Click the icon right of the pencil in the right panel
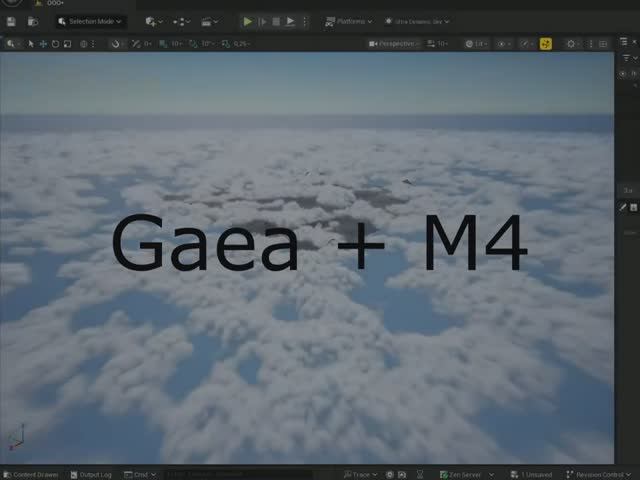Viewport: 640px width, 480px height. click(633, 207)
